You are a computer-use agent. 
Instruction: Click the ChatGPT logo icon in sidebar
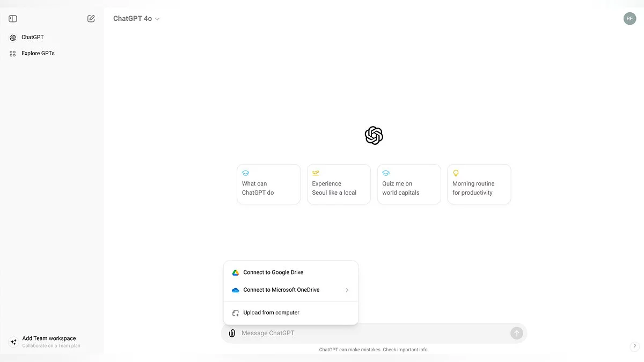(13, 38)
